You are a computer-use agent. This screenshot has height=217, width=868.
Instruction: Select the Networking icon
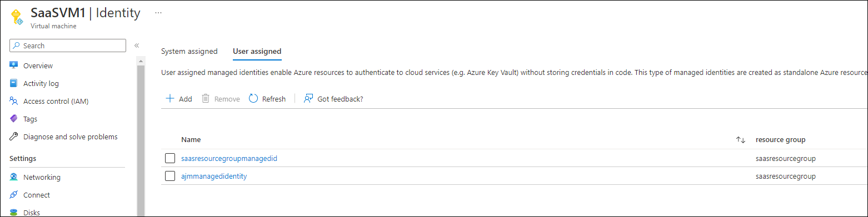tap(14, 177)
